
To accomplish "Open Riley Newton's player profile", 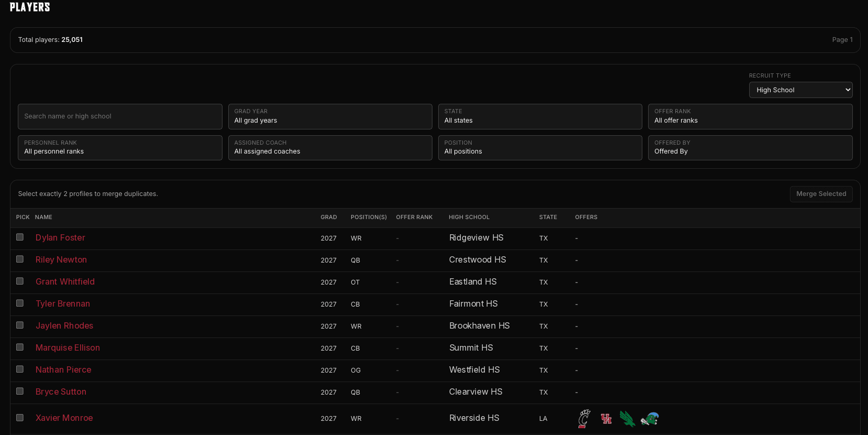I will point(61,260).
